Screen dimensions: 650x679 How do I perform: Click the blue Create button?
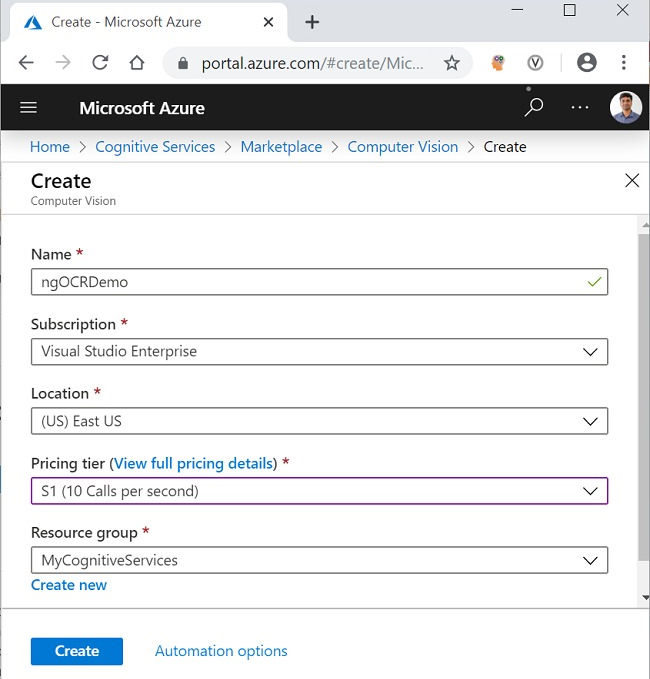coord(77,651)
